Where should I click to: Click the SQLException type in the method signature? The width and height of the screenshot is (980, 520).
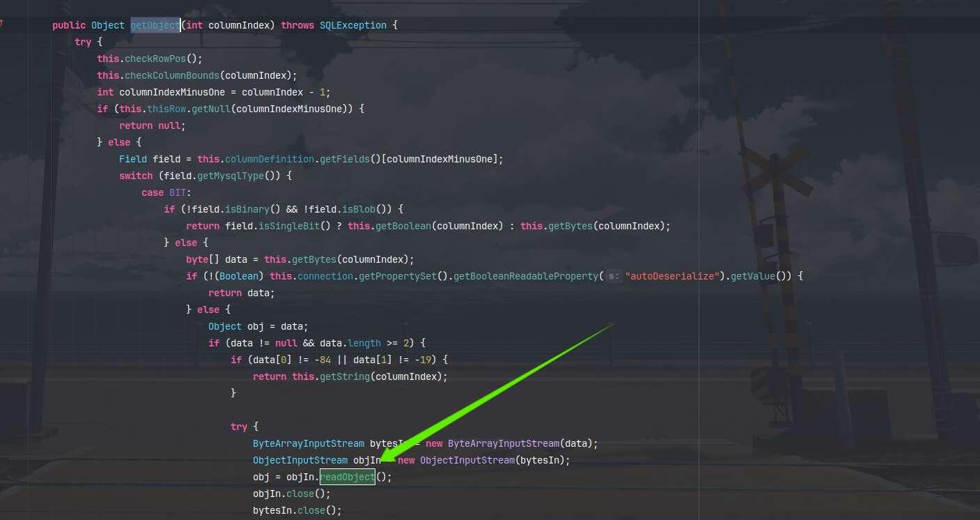[352, 25]
